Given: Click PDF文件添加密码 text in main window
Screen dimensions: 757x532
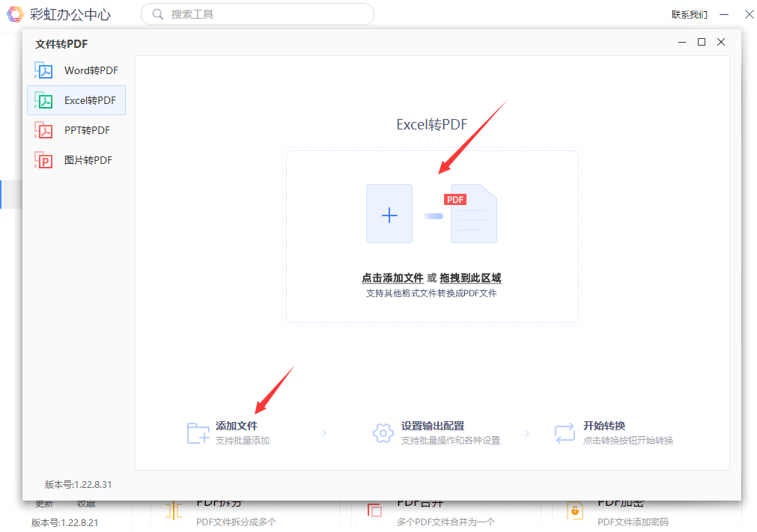Looking at the screenshot, I should pos(633,522).
